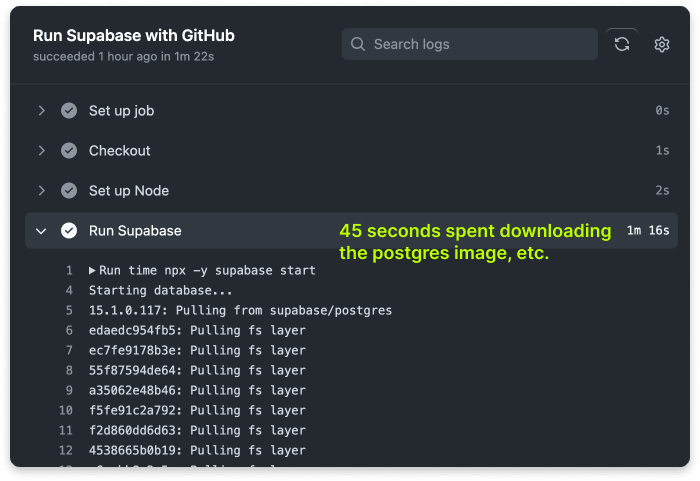The image size is (700, 481).
Task: Click the 0s duration on Set up job
Action: pyautogui.click(x=662, y=110)
